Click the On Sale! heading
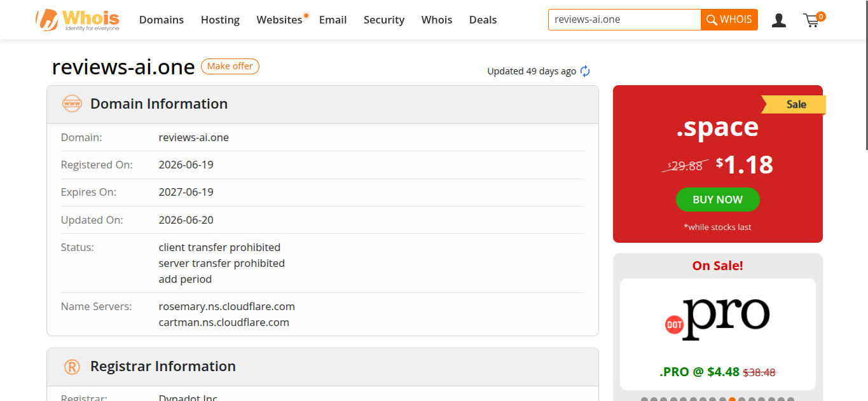 coord(717,266)
